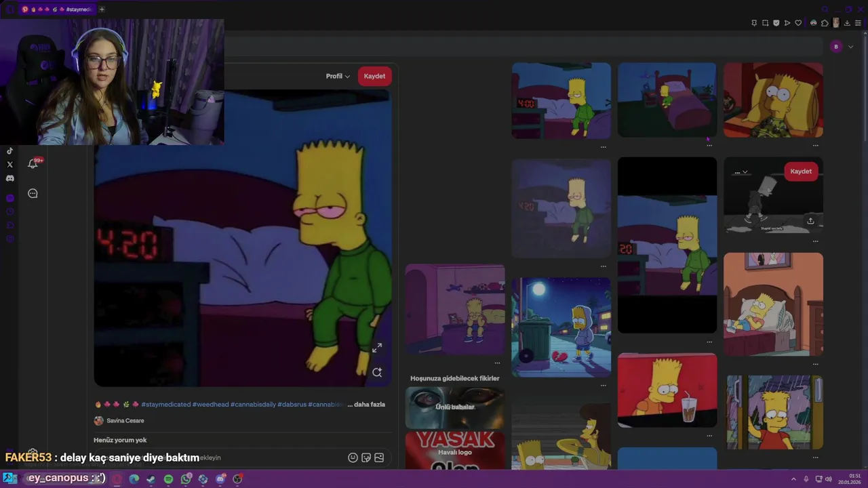Viewport: 868px width, 488px height.
Task: Open the Bart lying in bed pin
Action: click(773, 304)
